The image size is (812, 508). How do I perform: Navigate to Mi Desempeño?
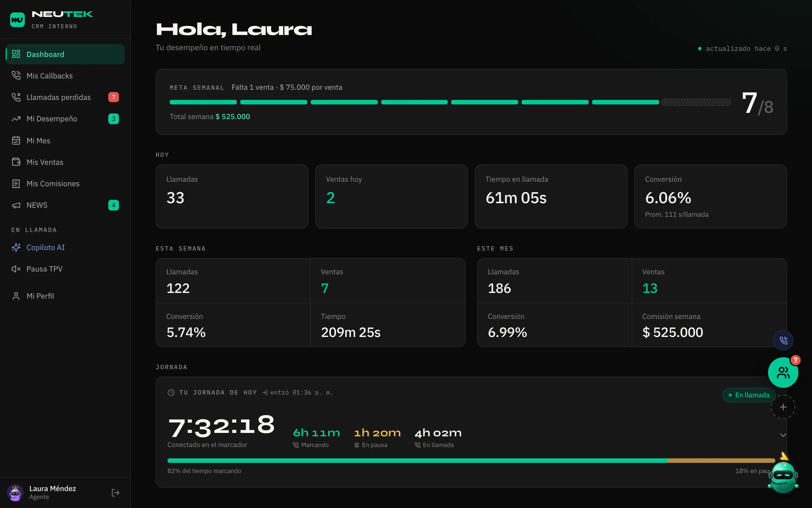[x=65, y=119]
